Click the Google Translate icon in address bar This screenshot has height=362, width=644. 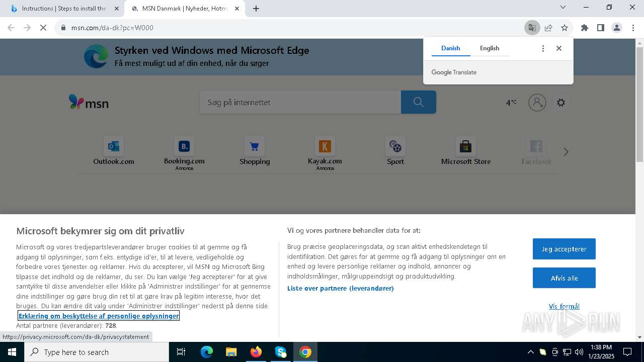click(532, 28)
